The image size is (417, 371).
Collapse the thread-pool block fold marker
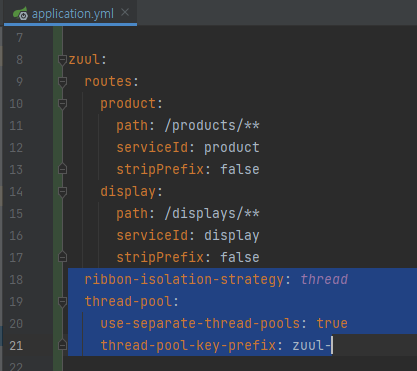pos(62,302)
